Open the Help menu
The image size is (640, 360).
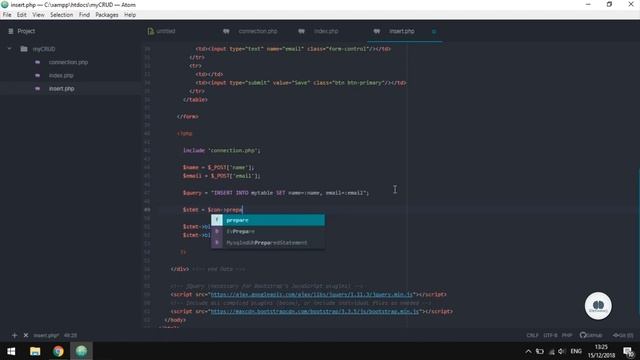130,15
